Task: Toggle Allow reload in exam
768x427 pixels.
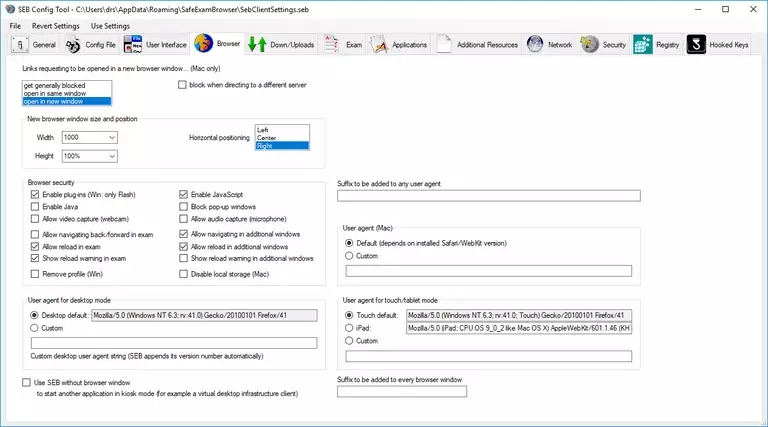Action: (x=35, y=247)
